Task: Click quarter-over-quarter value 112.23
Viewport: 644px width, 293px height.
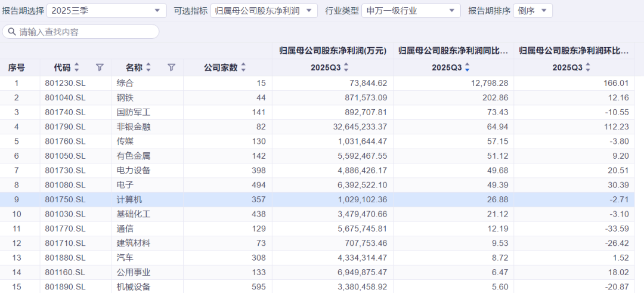Action: pos(618,127)
